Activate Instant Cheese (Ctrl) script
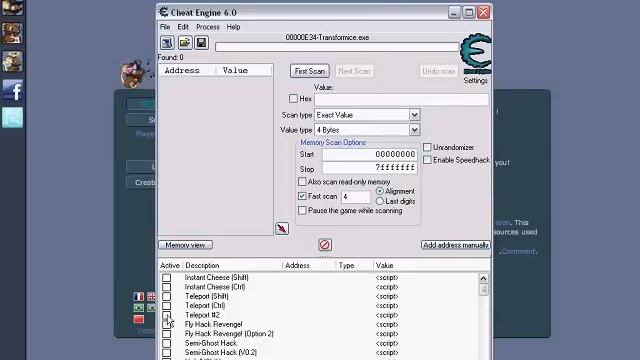 167,287
